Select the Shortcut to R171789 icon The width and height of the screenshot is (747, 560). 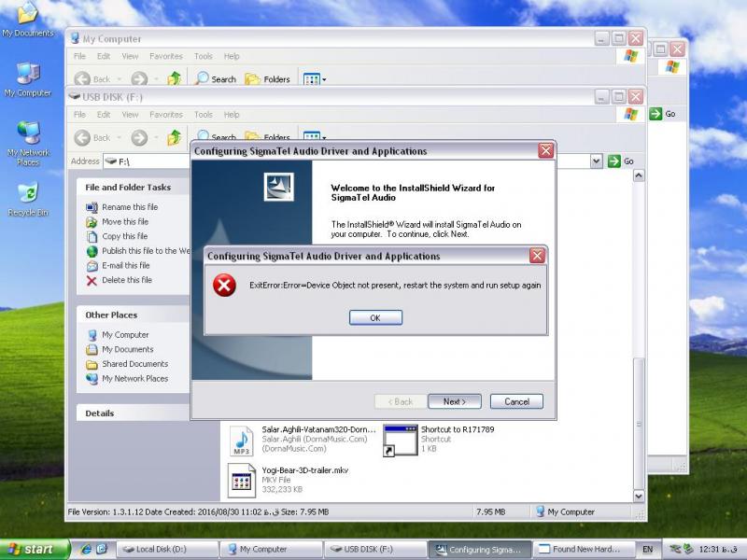401,441
